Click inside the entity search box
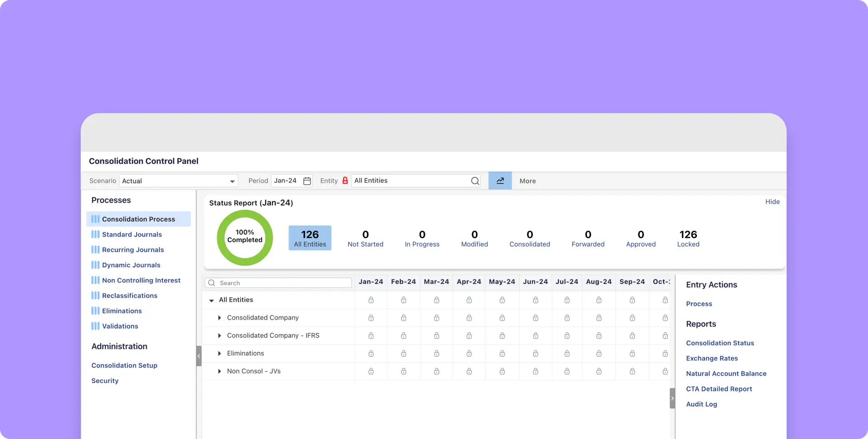This screenshot has height=439, width=868. point(280,283)
